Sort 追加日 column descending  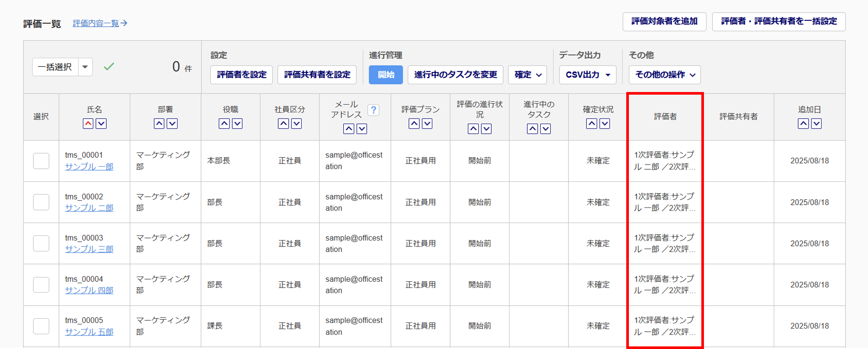816,124
